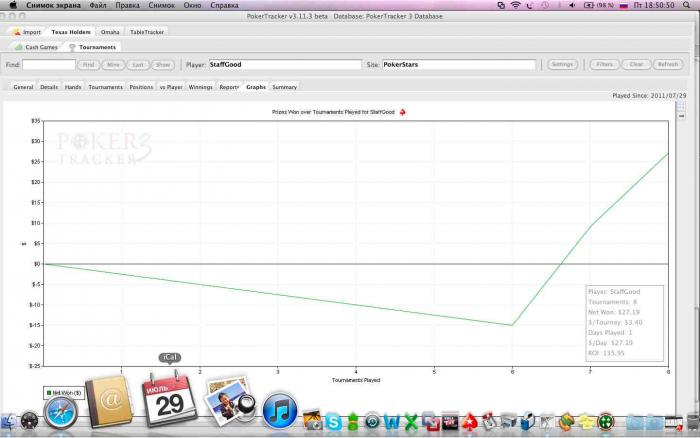Select the Tournaments section with trophy icon
The height and width of the screenshot is (438, 700).
[x=92, y=47]
